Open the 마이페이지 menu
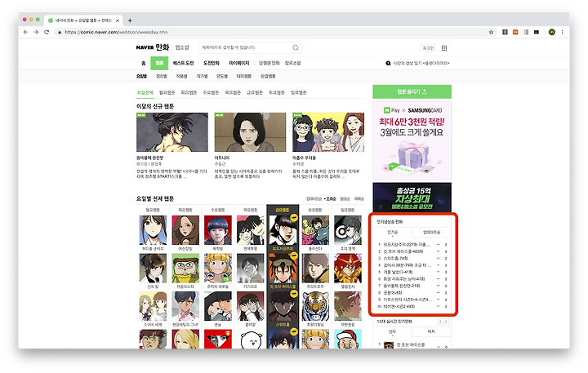588x373 pixels. coord(238,63)
